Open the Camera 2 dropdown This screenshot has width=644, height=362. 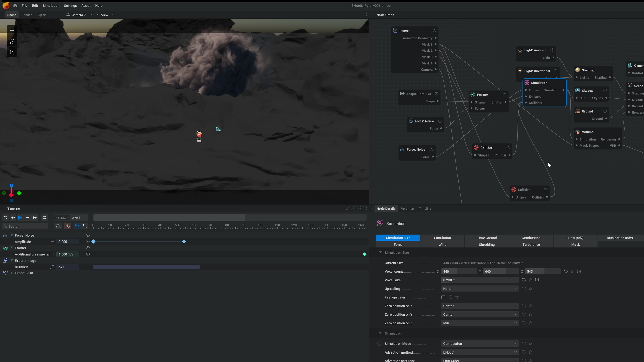coord(79,15)
